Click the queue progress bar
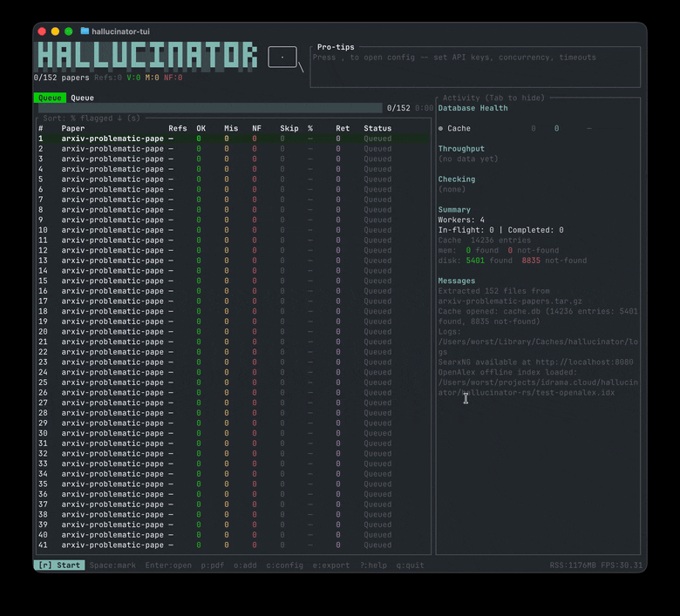Image resolution: width=680 pixels, height=616 pixels. click(x=210, y=108)
